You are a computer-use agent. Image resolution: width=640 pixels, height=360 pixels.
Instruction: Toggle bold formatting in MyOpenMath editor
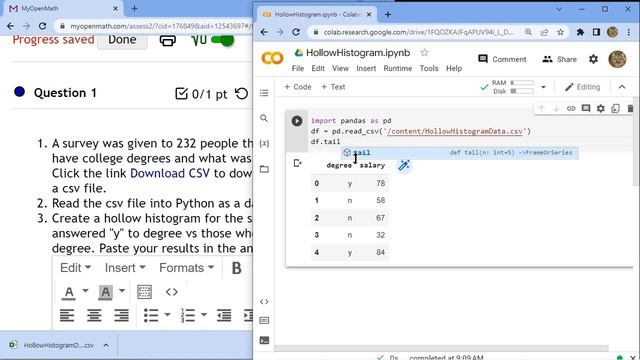coord(236,268)
